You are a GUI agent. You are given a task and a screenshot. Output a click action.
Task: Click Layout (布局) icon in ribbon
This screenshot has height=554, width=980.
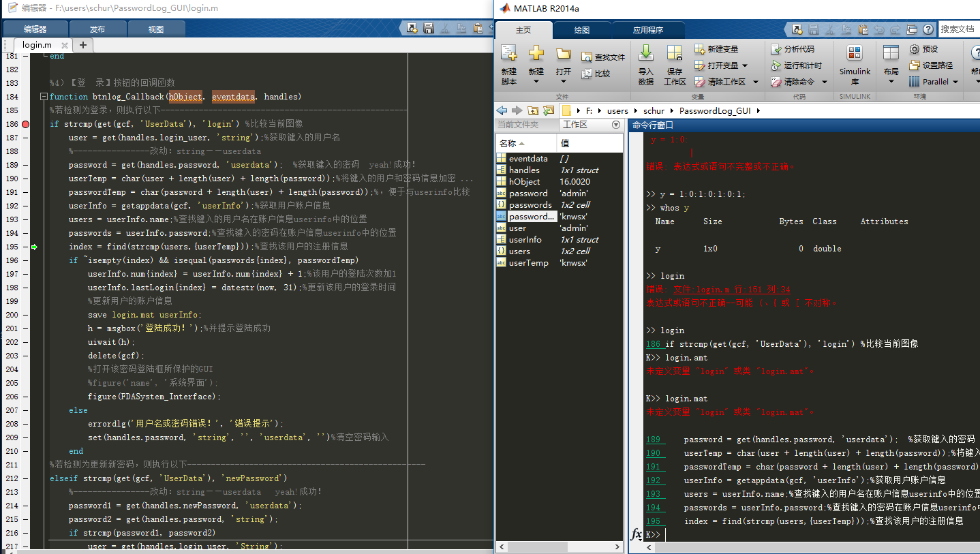click(891, 53)
